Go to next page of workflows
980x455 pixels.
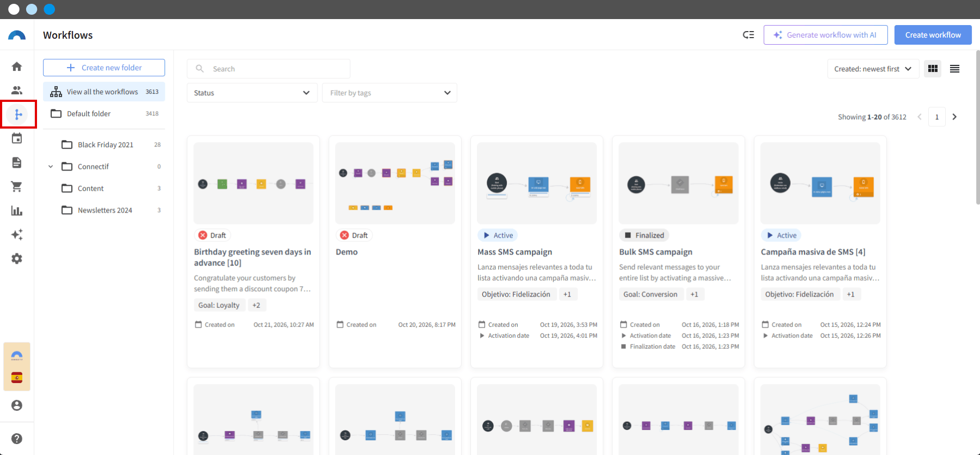[x=954, y=117]
